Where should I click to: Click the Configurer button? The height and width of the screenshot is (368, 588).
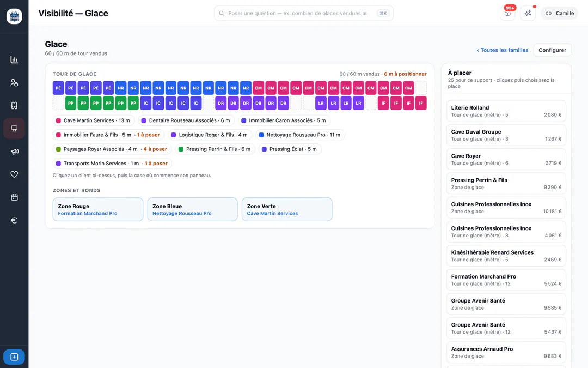552,50
